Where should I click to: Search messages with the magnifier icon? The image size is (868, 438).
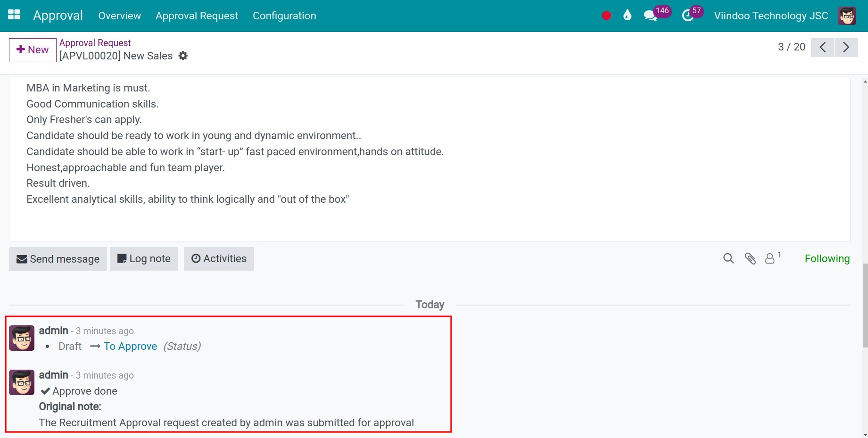pyautogui.click(x=728, y=258)
